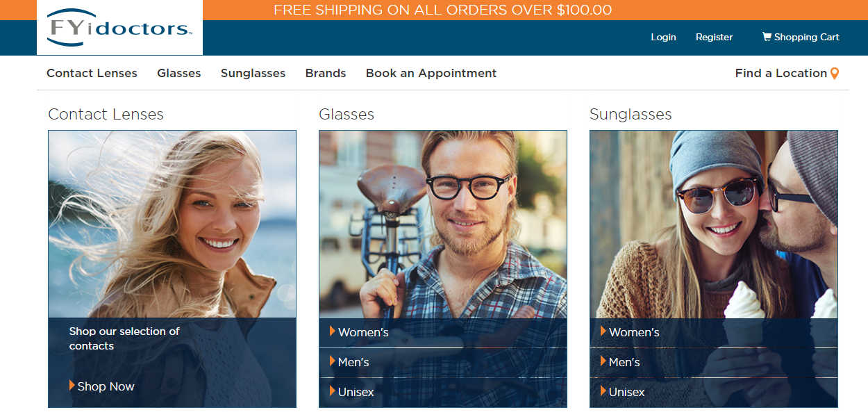Click the Login link
Image resolution: width=868 pixels, height=419 pixels.
(x=663, y=37)
